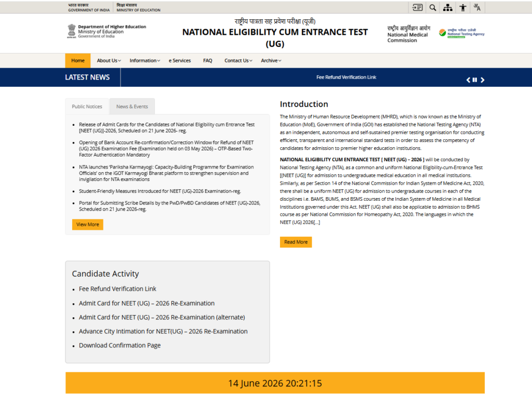The image size is (532, 401).
Task: Click the National Eligibility Cum Entrance Test title
Action: [x=275, y=37]
